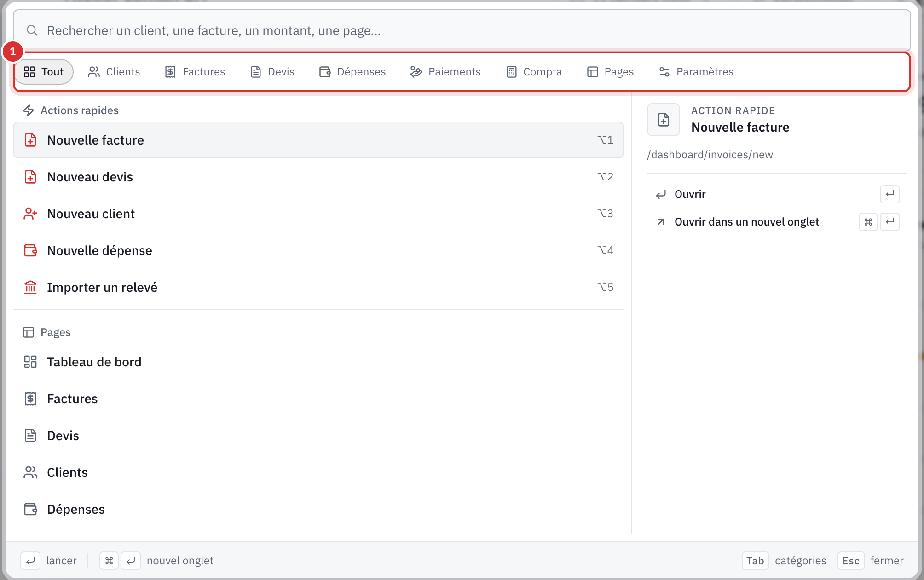The height and width of the screenshot is (580, 924).
Task: Focus the search input field
Action: tap(462, 30)
